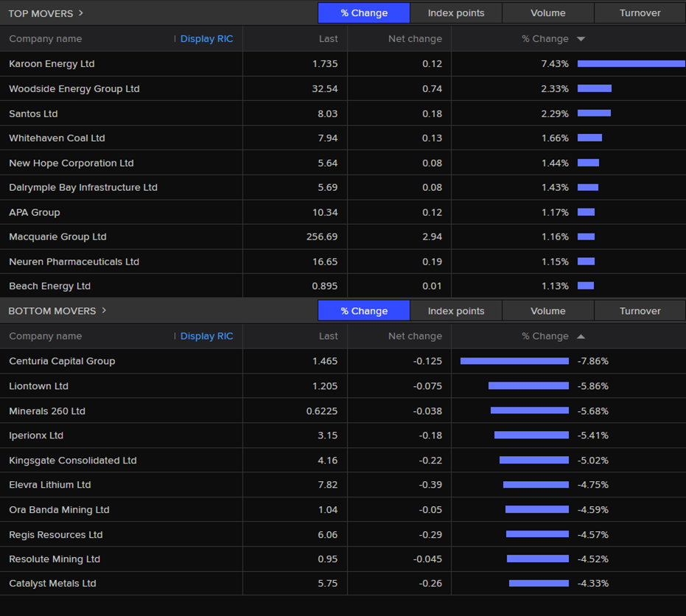Click Woodside last price 32.54
The image size is (686, 616).
[325, 89]
